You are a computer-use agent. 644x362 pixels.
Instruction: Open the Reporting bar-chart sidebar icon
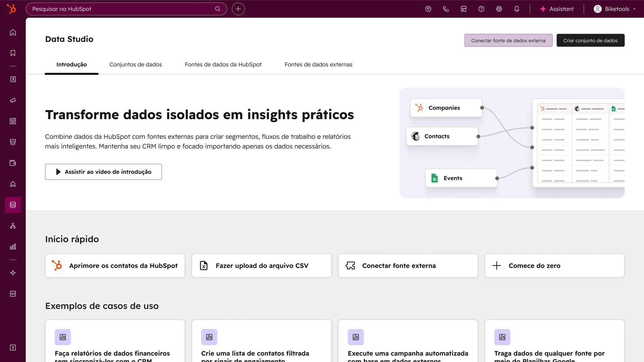[x=13, y=247]
